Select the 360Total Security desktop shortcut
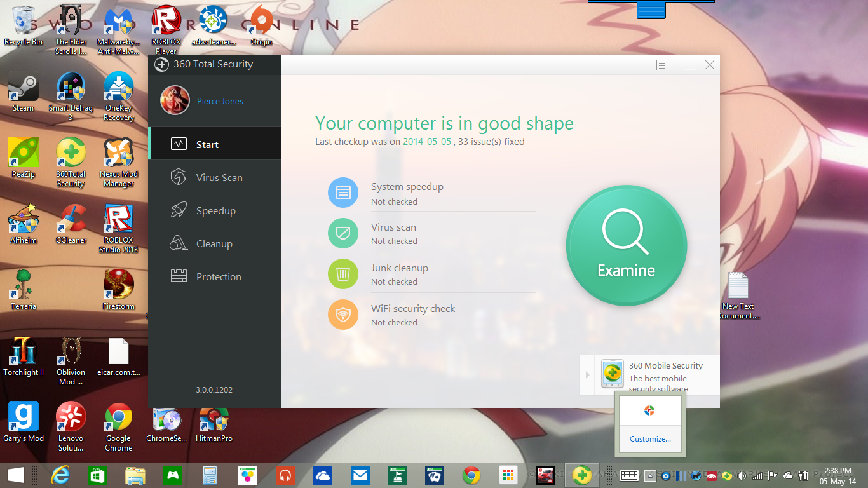Screen dimensions: 868x488 pyautogui.click(x=71, y=162)
